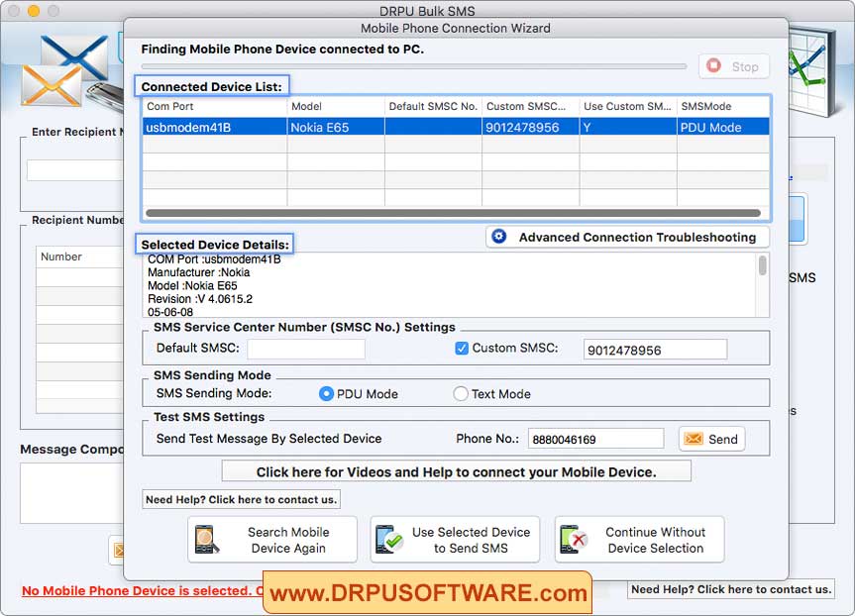855x616 pixels.
Task: Click the Advanced Connection Troubleshooting gear icon
Action: [499, 237]
